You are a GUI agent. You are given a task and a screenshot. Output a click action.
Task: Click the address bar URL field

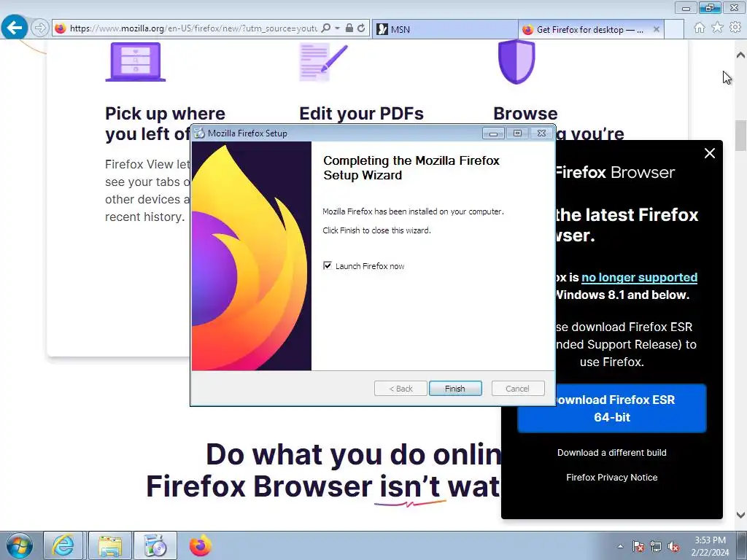pyautogui.click(x=193, y=28)
